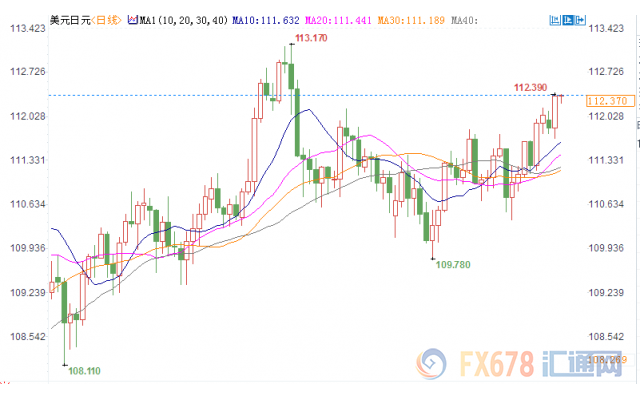The image size is (640, 400).
Task: Click the 112.390 recent high label
Action: (530, 87)
